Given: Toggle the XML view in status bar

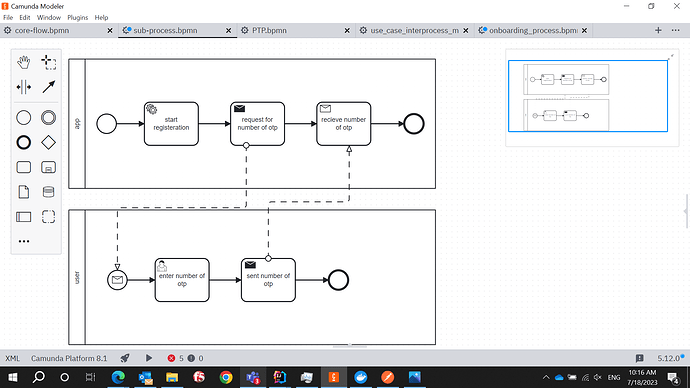Looking at the screenshot, I should (x=12, y=358).
